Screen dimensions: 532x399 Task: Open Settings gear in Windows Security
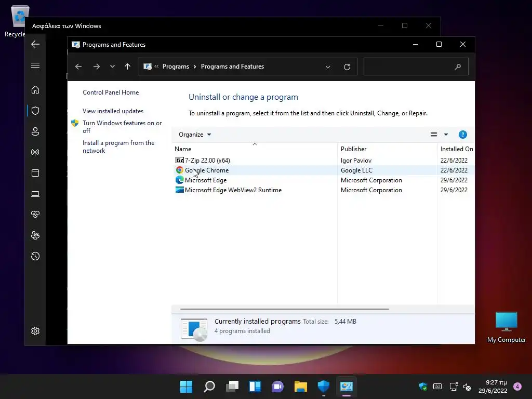point(35,331)
